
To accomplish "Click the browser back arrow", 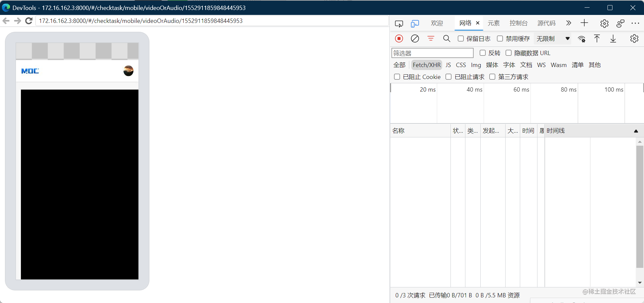I will point(6,21).
